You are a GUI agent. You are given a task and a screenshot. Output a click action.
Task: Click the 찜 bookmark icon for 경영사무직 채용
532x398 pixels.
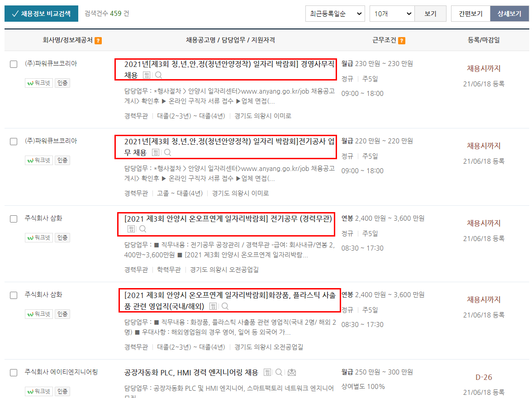coord(146,75)
